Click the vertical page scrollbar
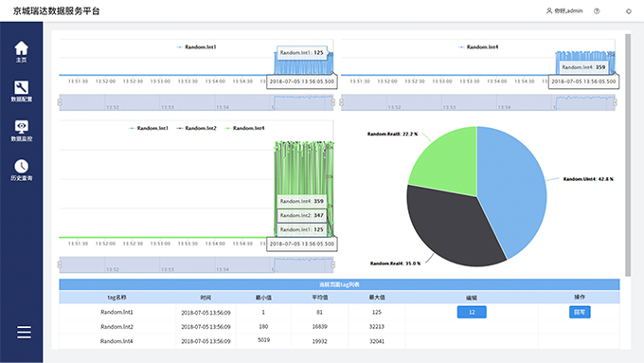 [628, 155]
